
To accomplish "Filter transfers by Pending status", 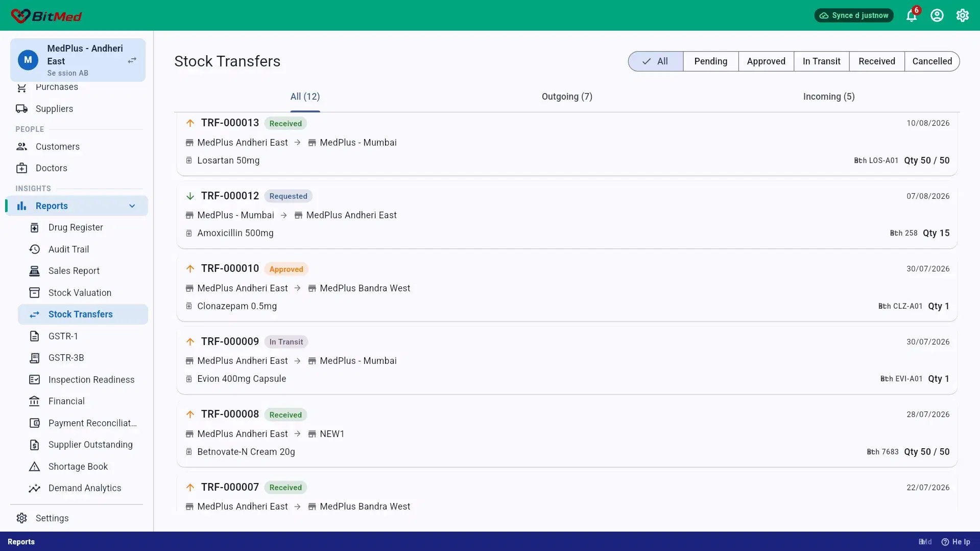I will tap(711, 61).
